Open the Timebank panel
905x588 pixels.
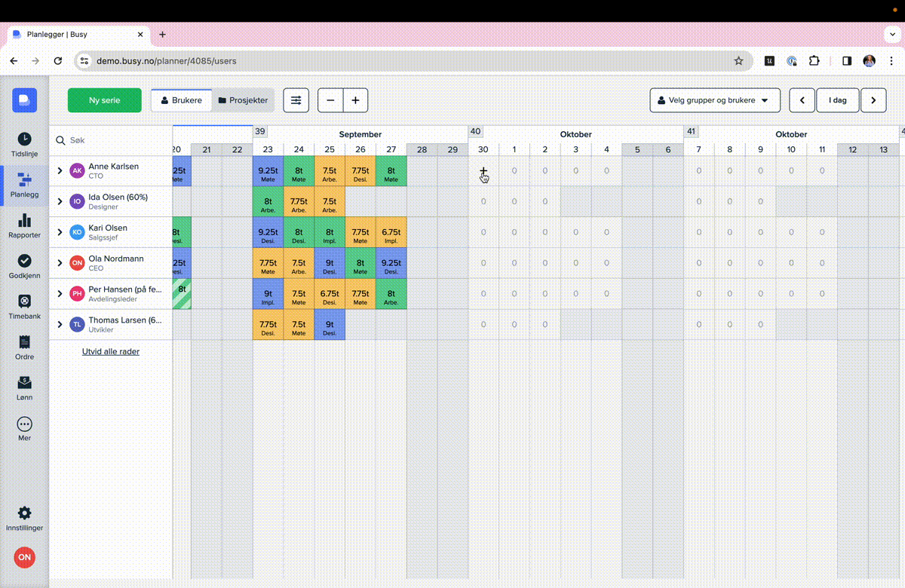[x=24, y=306]
